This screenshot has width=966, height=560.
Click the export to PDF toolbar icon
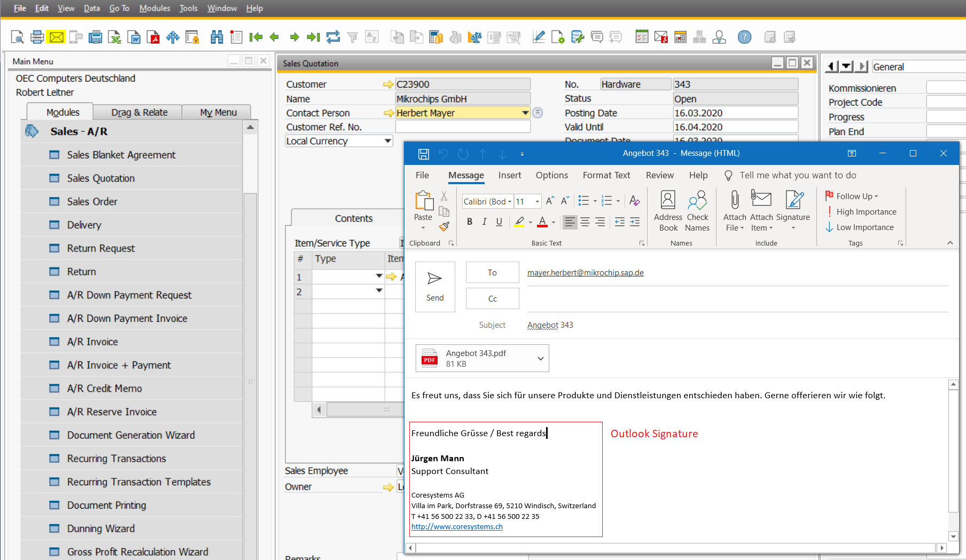click(x=153, y=37)
